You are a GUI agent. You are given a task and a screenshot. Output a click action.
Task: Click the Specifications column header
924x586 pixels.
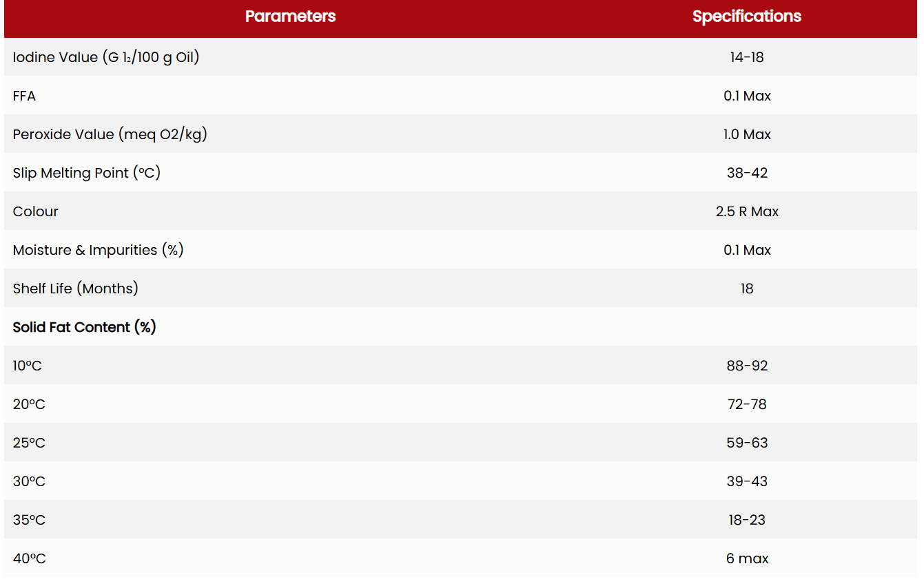coord(746,17)
